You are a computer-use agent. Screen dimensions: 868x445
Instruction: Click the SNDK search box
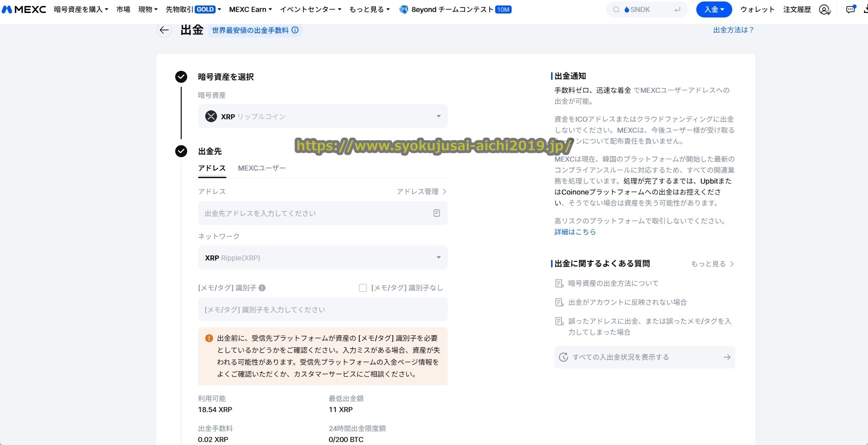(647, 9)
